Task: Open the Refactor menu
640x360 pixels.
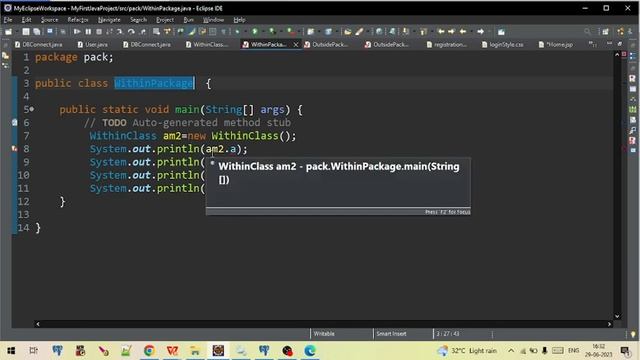Action: coord(78,20)
